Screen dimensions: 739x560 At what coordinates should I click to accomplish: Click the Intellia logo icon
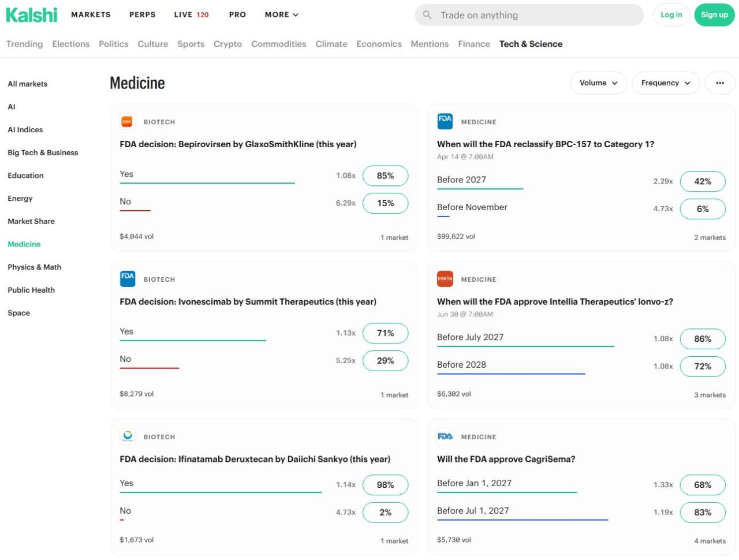(445, 279)
